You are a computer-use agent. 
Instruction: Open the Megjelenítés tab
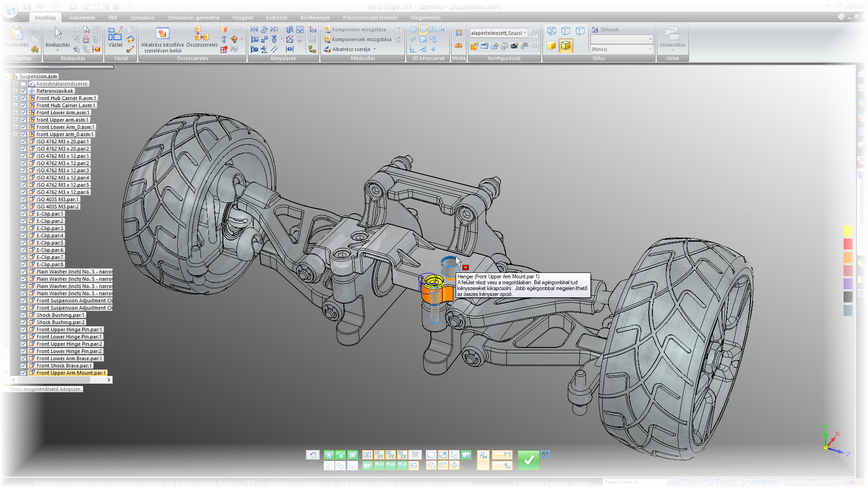coord(425,18)
